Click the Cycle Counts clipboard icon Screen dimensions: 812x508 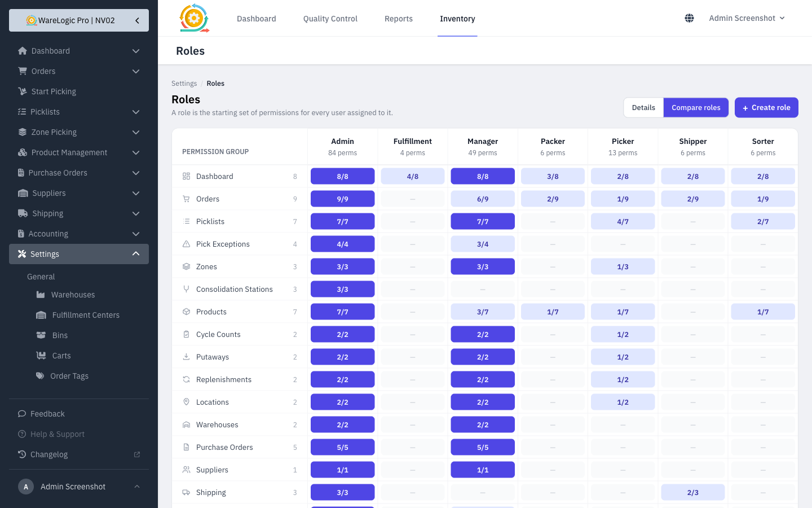pos(186,334)
